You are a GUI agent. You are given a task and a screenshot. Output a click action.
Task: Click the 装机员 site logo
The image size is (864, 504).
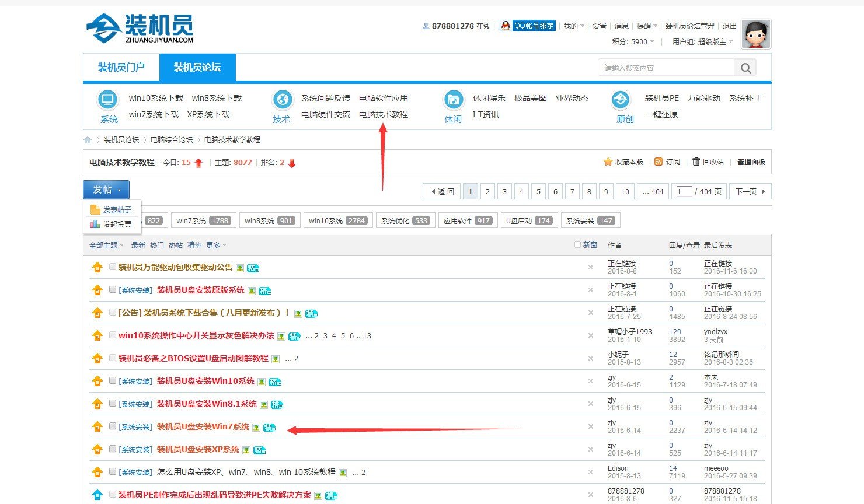tap(140, 29)
